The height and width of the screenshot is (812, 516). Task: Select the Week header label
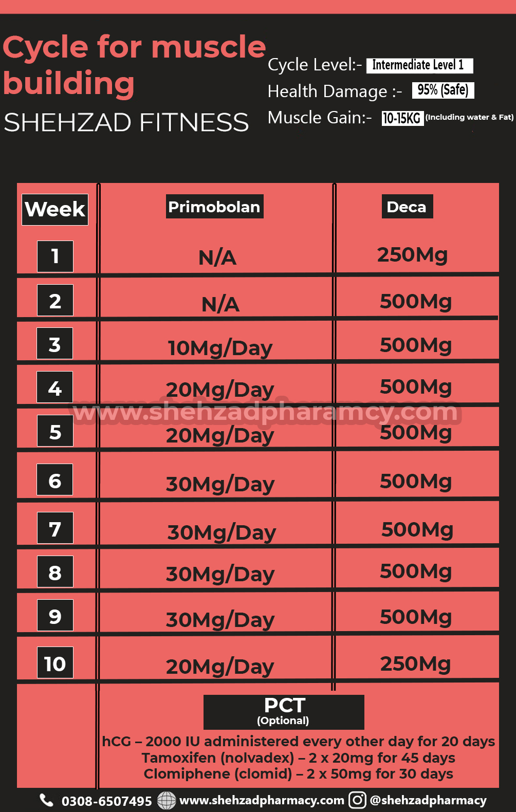55,209
